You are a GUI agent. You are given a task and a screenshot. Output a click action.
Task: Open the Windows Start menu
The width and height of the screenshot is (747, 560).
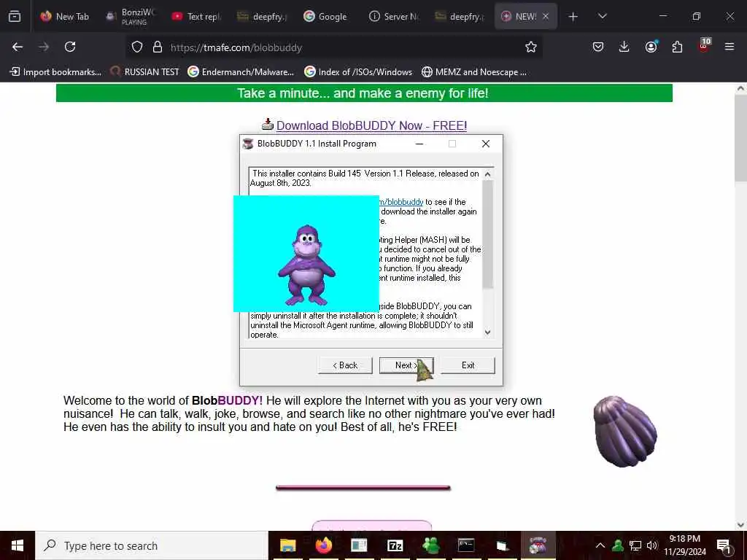(18, 545)
